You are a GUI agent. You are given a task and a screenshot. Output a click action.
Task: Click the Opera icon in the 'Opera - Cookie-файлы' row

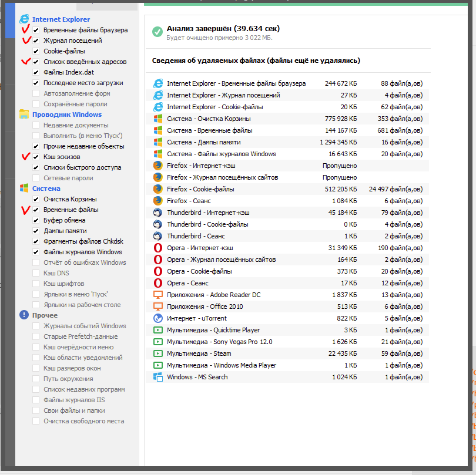(158, 271)
